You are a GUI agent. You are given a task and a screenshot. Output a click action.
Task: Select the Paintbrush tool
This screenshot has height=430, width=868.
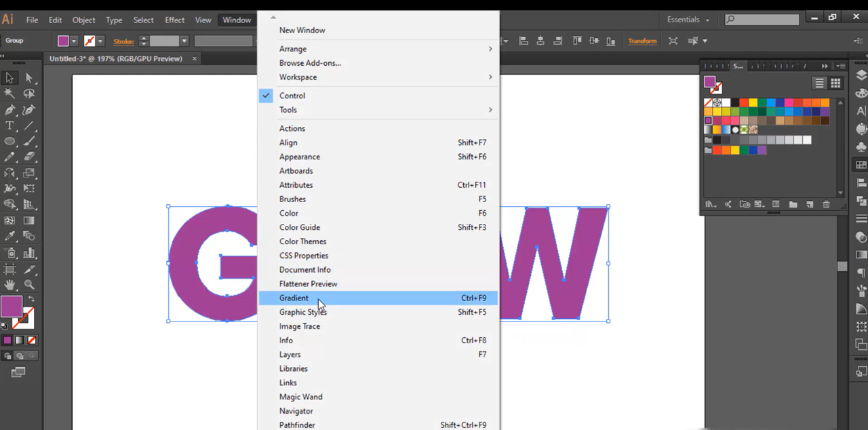tap(29, 141)
